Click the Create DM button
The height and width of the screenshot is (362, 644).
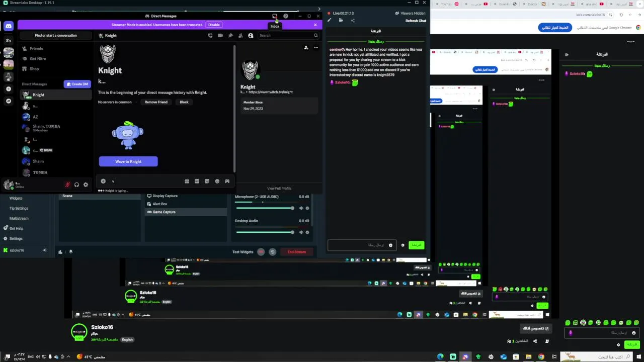[x=77, y=84]
